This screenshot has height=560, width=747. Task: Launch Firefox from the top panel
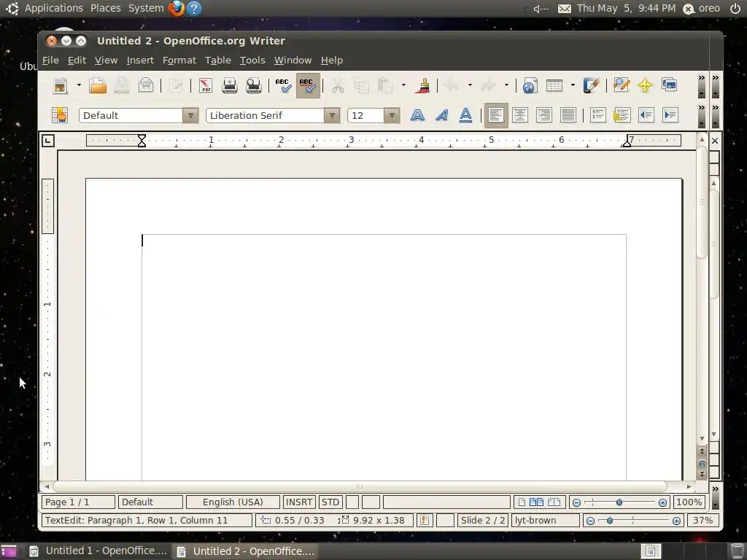click(x=176, y=8)
